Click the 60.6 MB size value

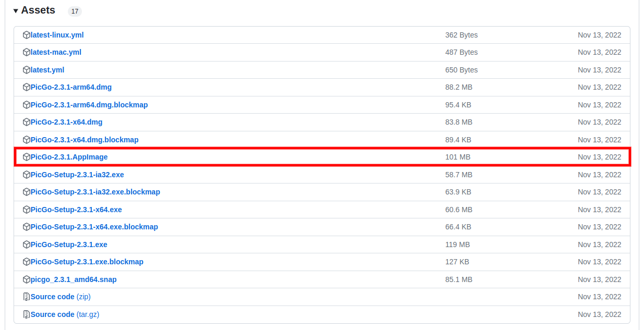point(459,210)
